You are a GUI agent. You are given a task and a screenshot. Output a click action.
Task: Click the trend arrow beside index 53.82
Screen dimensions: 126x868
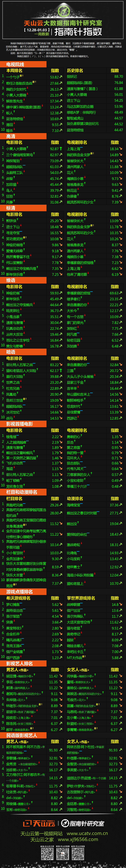(x=61, y=77)
